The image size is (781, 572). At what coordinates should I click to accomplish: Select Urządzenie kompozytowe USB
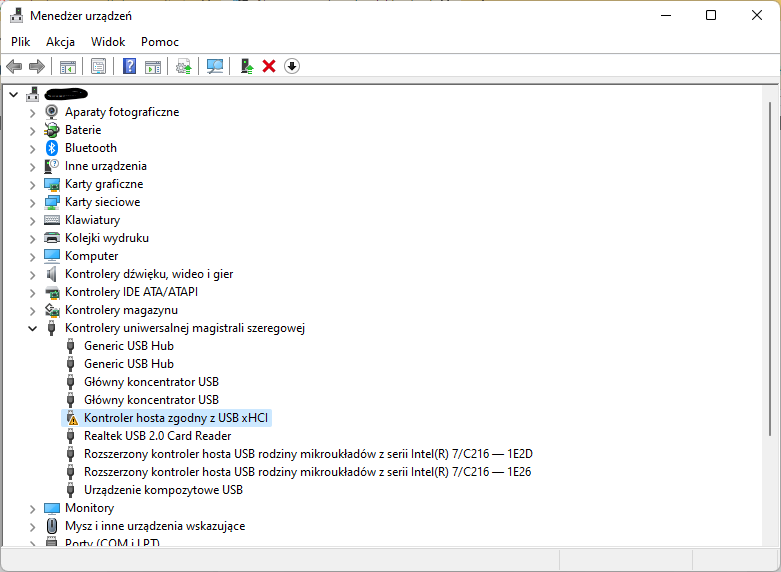(x=163, y=490)
